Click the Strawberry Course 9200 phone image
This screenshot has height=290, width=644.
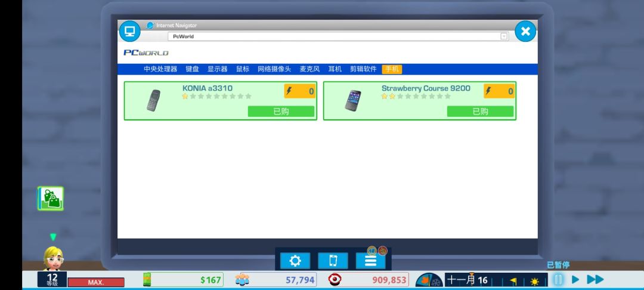[353, 101]
